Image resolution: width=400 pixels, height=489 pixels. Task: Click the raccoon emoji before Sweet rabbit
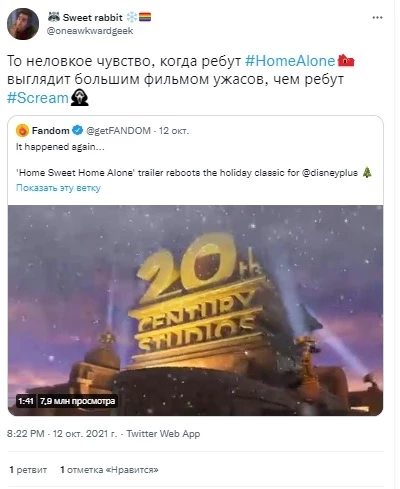click(54, 17)
